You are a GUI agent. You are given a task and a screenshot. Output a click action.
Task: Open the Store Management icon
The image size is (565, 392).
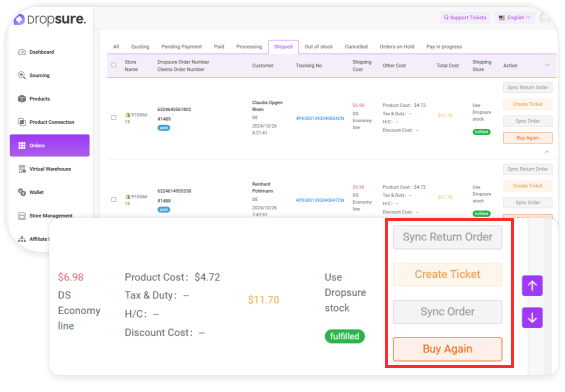(x=22, y=215)
